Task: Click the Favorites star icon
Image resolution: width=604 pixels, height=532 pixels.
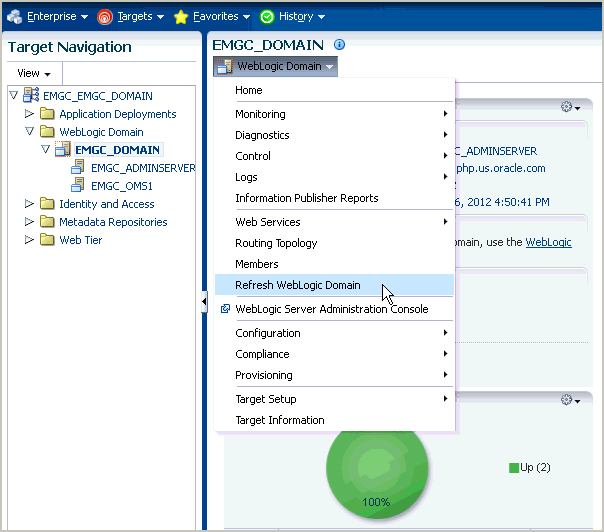Action: (181, 17)
